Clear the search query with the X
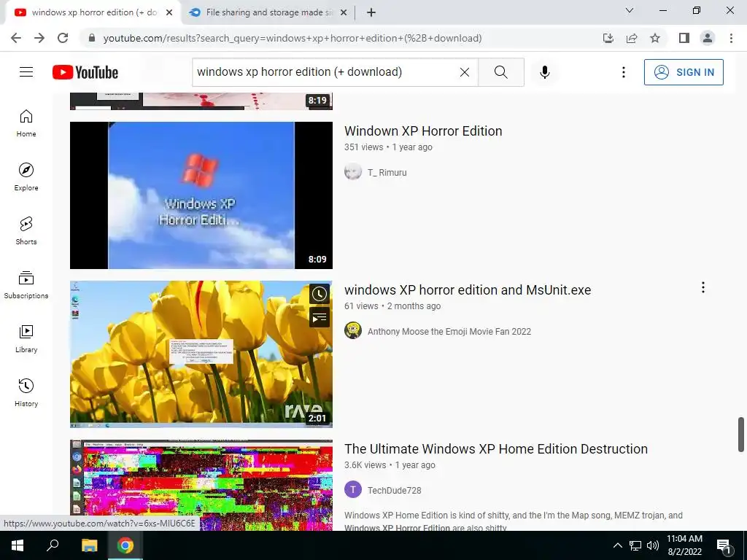Viewport: 747px width, 560px height. point(465,72)
